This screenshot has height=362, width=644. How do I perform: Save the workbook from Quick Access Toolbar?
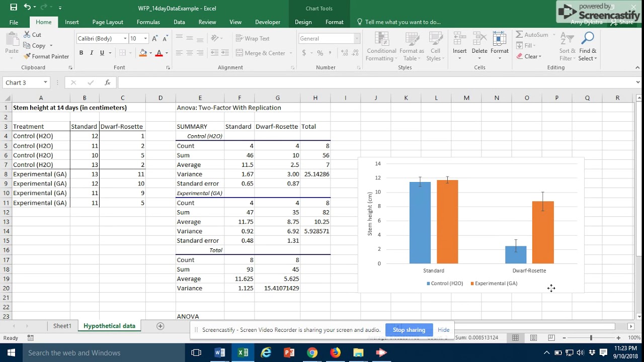tap(13, 8)
